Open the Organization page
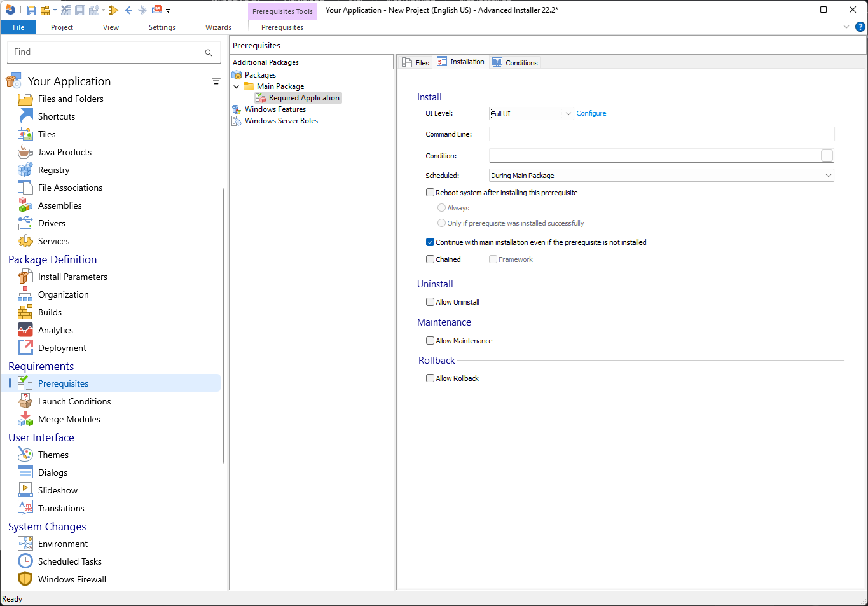This screenshot has height=606, width=868. [63, 294]
